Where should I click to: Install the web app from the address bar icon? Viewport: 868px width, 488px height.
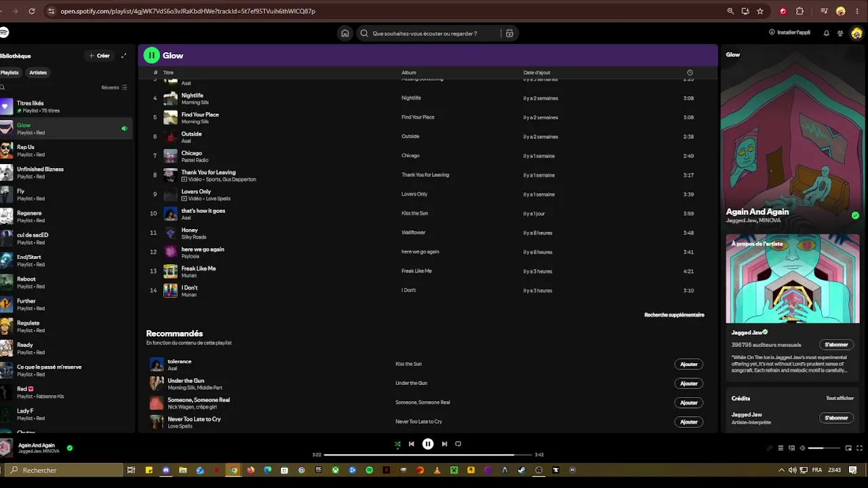point(745,11)
